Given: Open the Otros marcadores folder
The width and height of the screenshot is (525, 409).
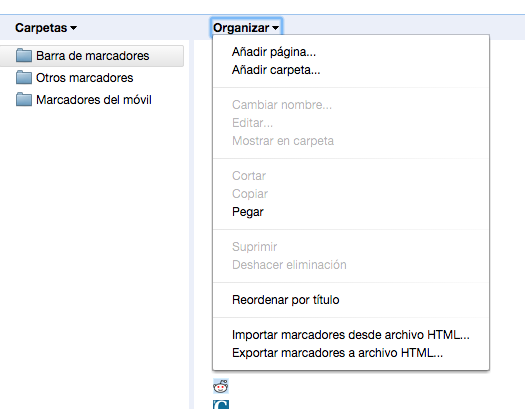Looking at the screenshot, I should (x=75, y=78).
